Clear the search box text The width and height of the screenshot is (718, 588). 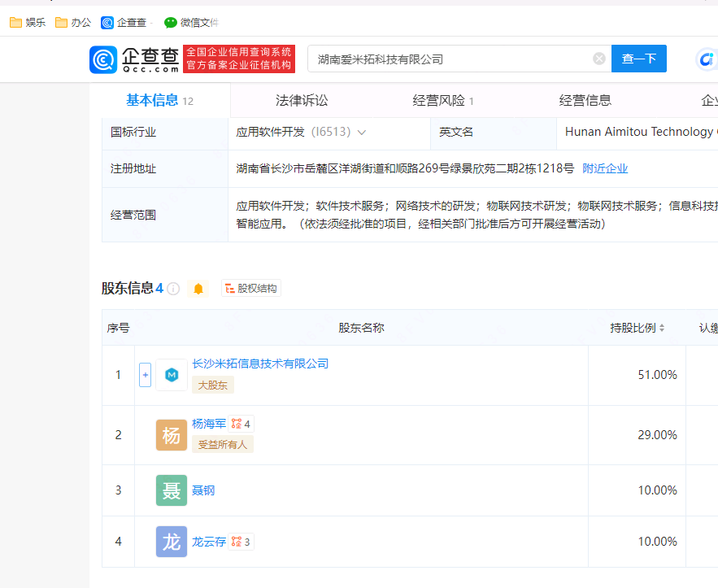[x=599, y=59]
